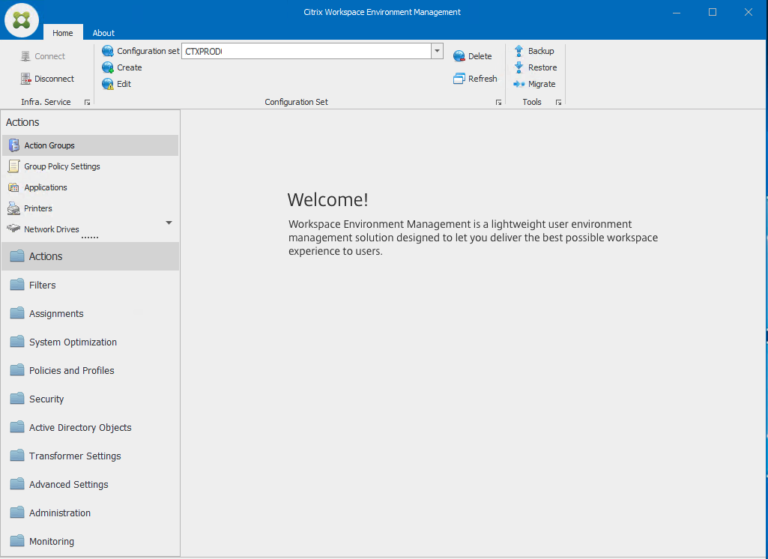
Task: Click the Disconnect infrastructure service icon
Action: [x=25, y=78]
